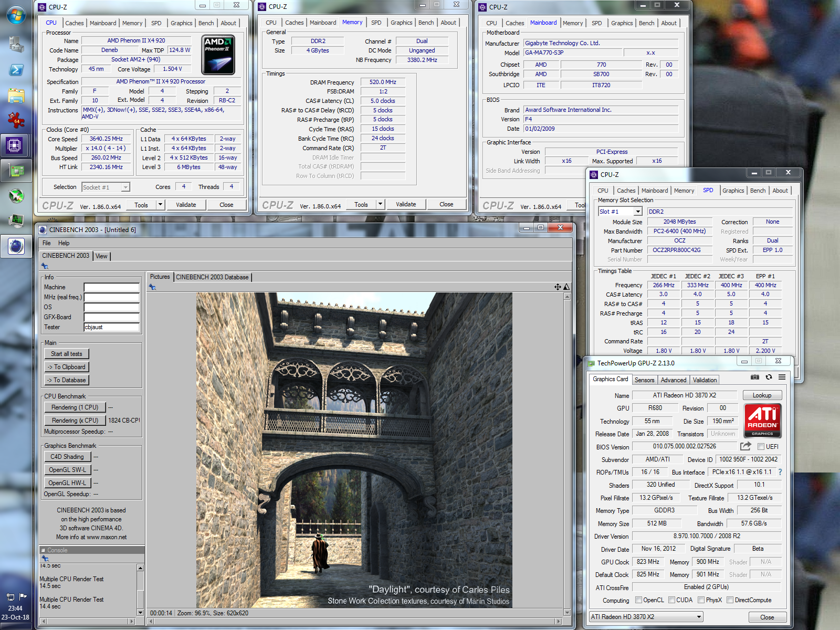Viewport: 840px width, 630px height.
Task: Open the Validation tab in GPU-Z
Action: tap(705, 380)
